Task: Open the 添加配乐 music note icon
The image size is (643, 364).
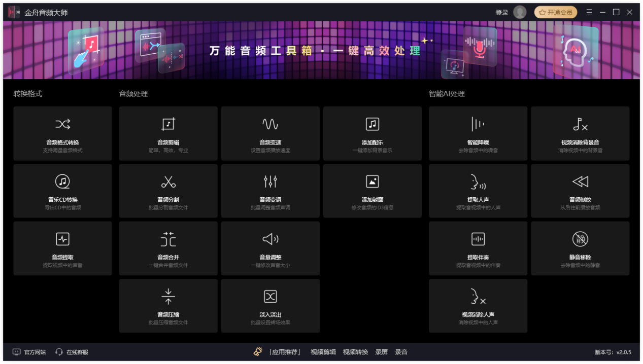Action: click(372, 124)
